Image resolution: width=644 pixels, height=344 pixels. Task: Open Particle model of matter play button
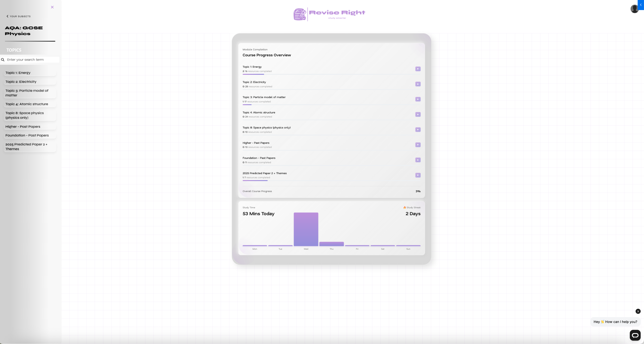(x=418, y=99)
